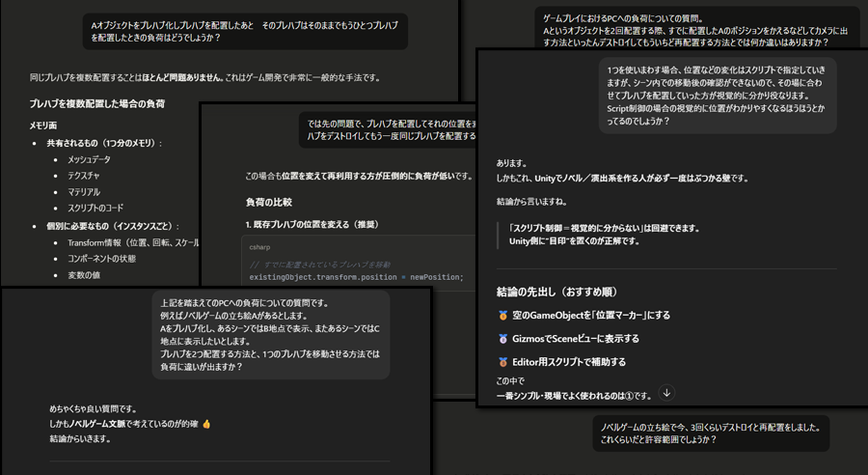Click the csharp code block label

coord(260,245)
